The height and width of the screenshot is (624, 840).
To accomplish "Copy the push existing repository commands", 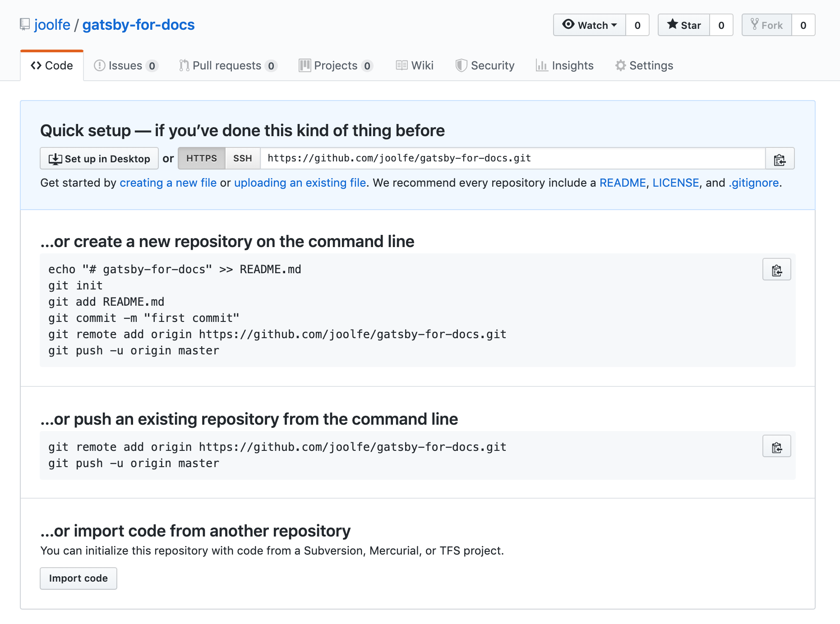I will click(x=777, y=446).
